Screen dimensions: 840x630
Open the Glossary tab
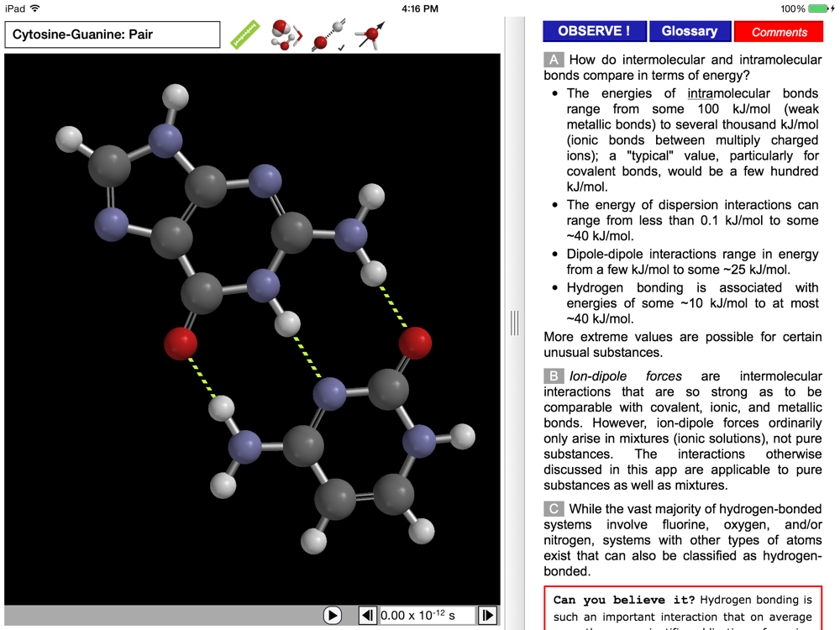tap(689, 31)
